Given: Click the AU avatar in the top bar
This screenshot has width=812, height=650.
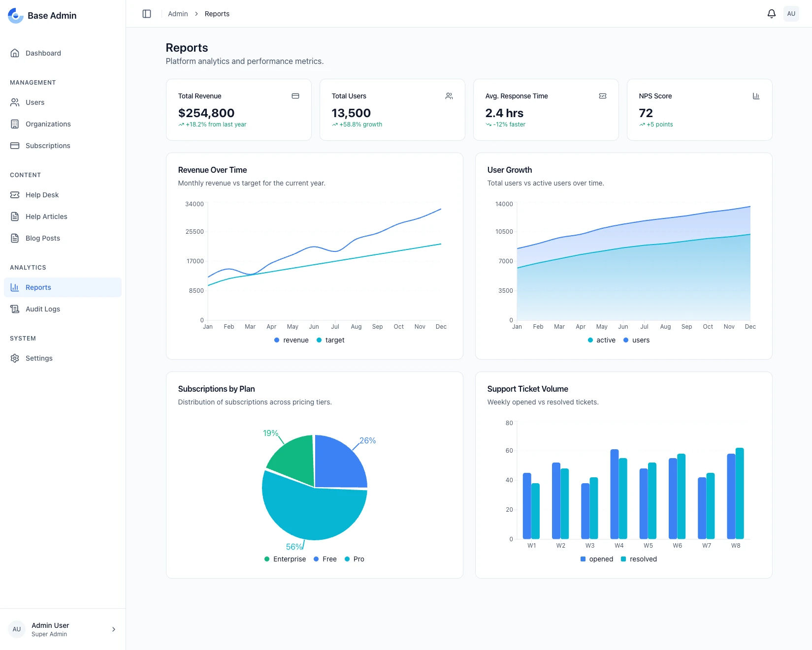Looking at the screenshot, I should [x=791, y=14].
